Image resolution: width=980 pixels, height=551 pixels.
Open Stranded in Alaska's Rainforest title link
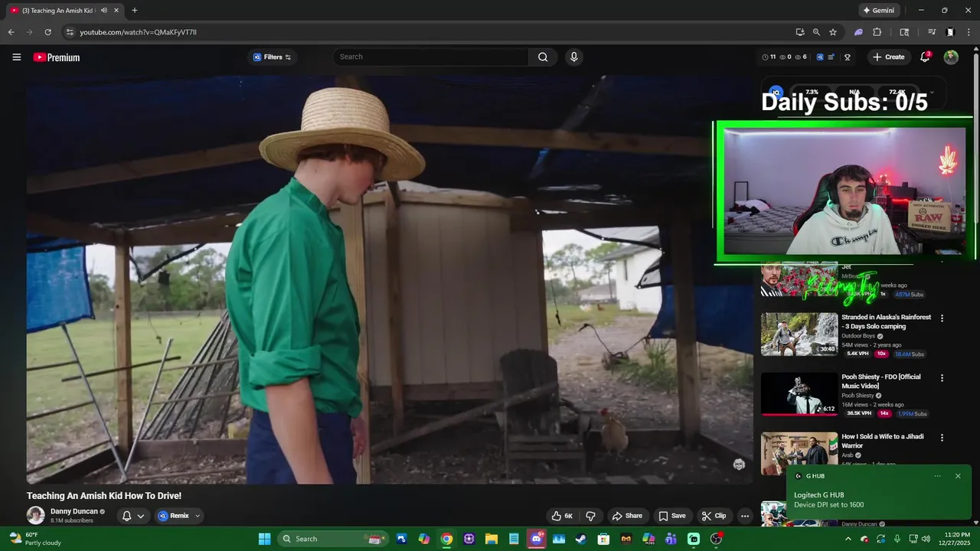pos(887,321)
